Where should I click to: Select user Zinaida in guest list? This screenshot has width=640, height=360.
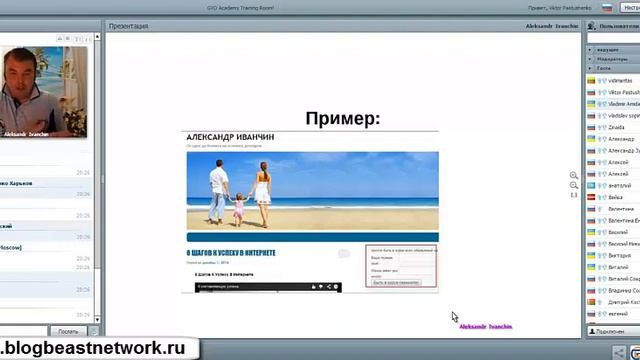[616, 127]
